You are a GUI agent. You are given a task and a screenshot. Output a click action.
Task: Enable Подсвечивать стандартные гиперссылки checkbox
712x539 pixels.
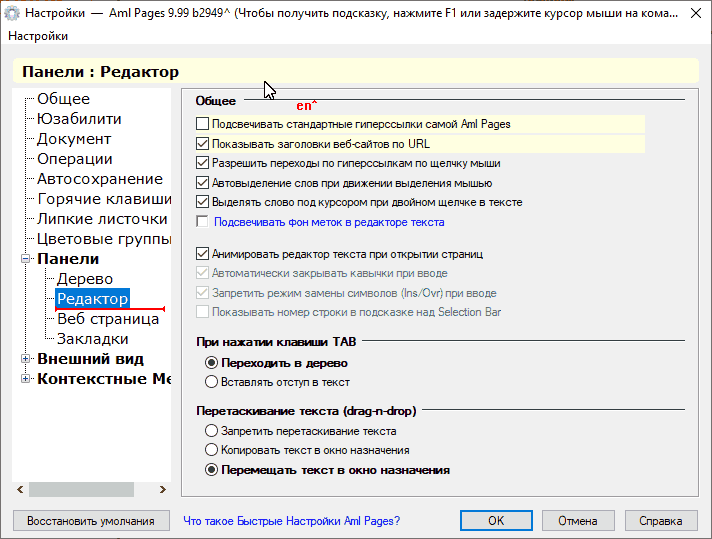(x=202, y=124)
